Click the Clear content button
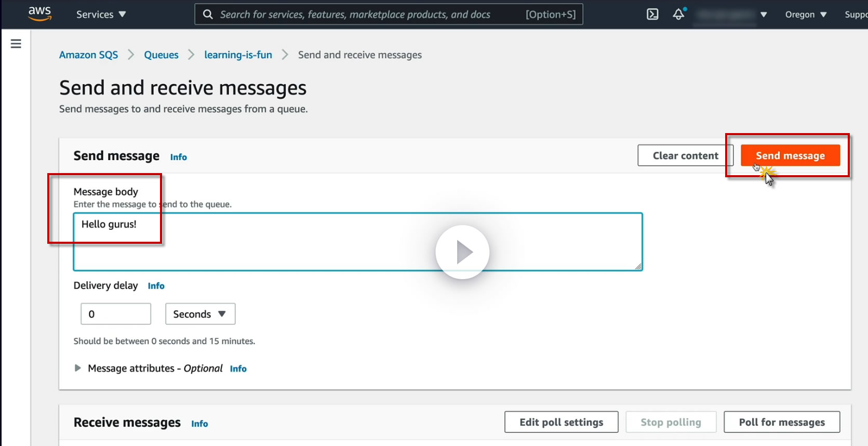The height and width of the screenshot is (446, 868). click(x=685, y=155)
